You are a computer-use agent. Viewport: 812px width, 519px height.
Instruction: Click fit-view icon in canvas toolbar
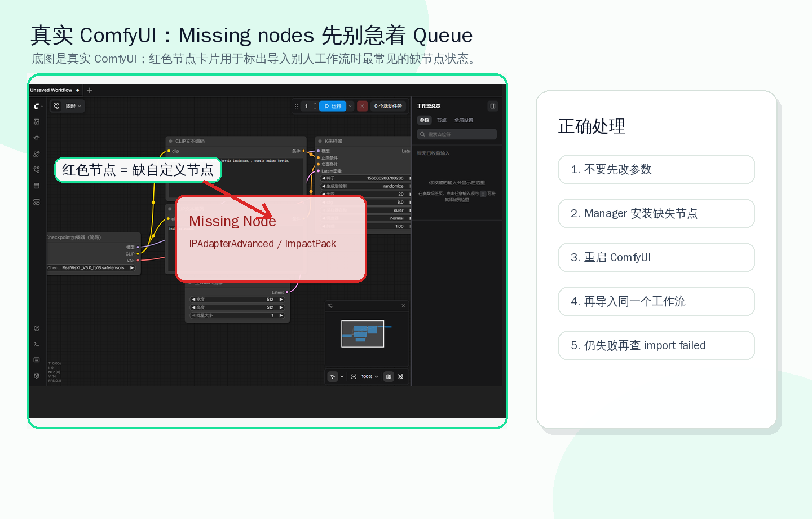(x=354, y=376)
